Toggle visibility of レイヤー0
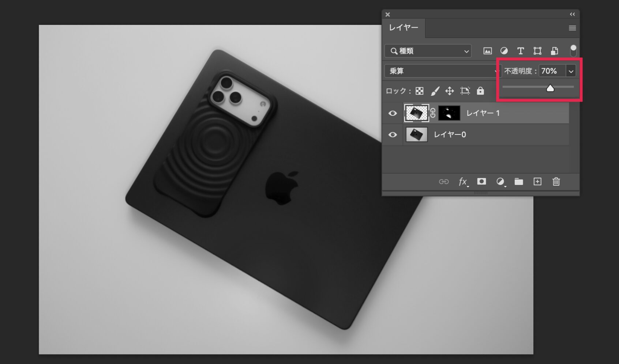Image resolution: width=619 pixels, height=364 pixels. (x=393, y=135)
